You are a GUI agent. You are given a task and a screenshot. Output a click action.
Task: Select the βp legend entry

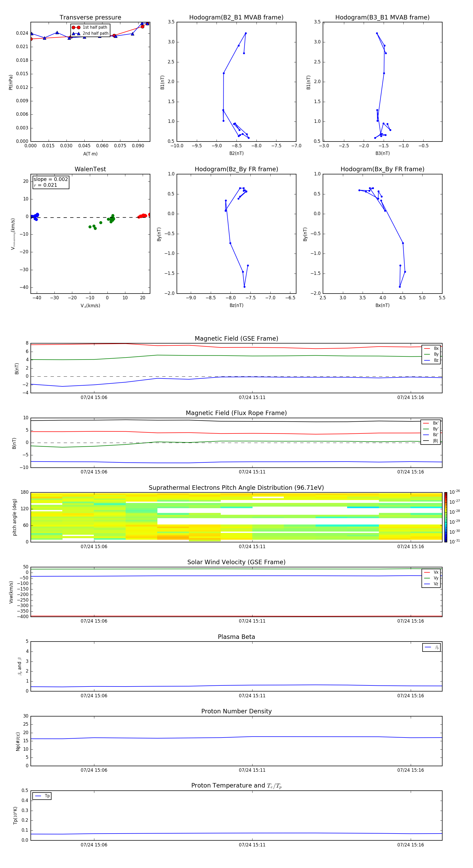pyautogui.click(x=431, y=647)
